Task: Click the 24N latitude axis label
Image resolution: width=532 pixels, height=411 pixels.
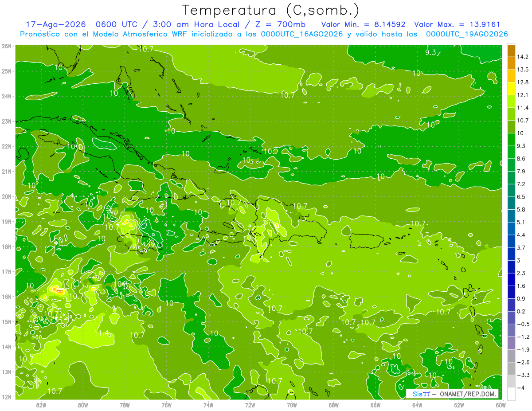Action: point(6,96)
